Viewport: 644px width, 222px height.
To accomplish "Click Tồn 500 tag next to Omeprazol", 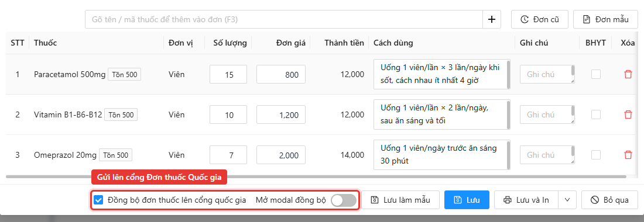I will 115,155.
